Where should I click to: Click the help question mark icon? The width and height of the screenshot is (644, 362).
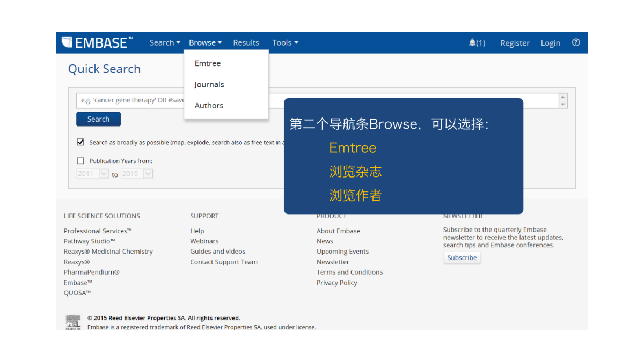pos(576,42)
